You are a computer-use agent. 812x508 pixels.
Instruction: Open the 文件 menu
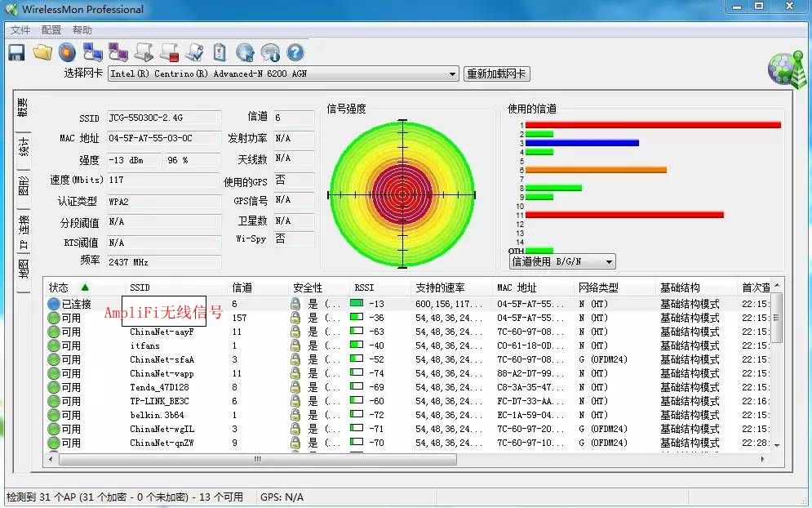pyautogui.click(x=20, y=29)
